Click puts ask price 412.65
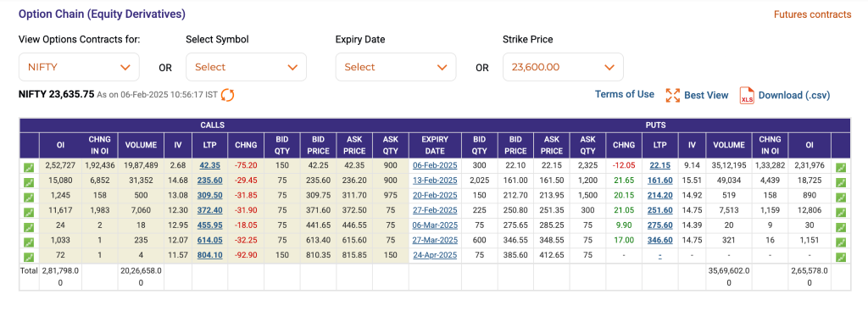Screen dimensions: 868x317 click(551, 255)
